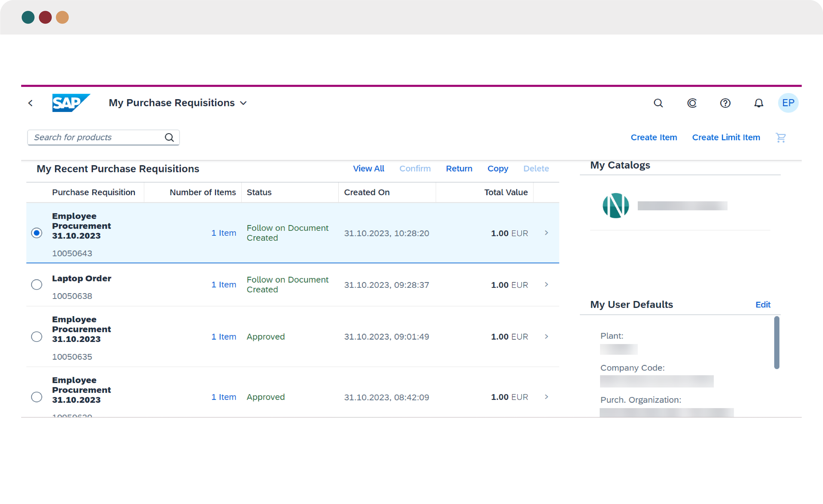Click View All requisitions
Image resolution: width=823 pixels, height=504 pixels.
tap(369, 169)
